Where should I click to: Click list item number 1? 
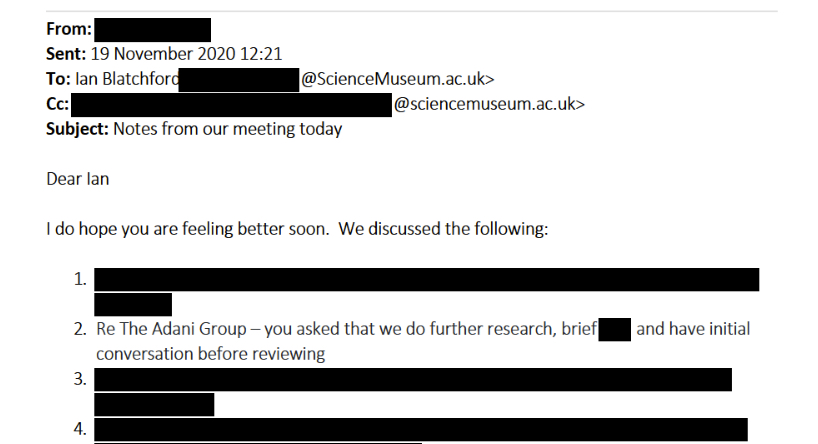[x=79, y=279]
